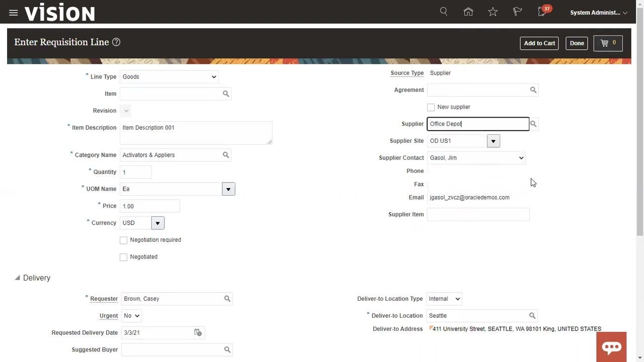Click the Quantity input field
The width and height of the screenshot is (644, 362).
136,172
